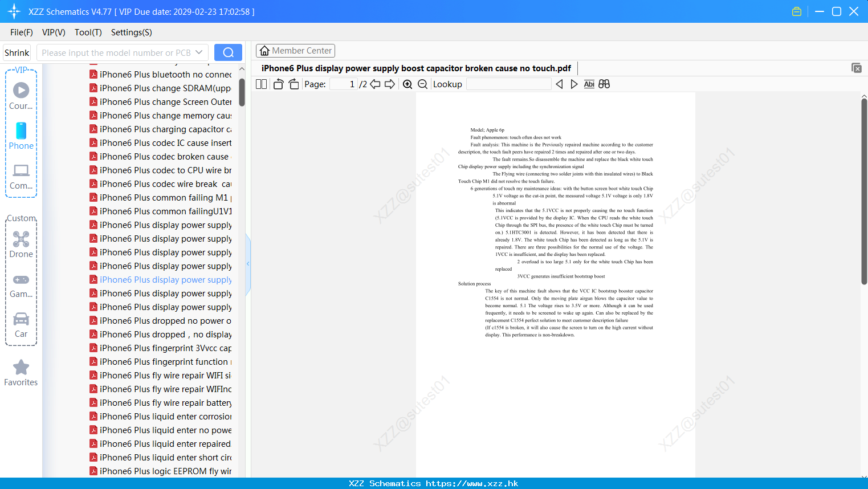Open iPhone6 Plus liquid enter repaired file
Image resolution: width=868 pixels, height=489 pixels.
(x=161, y=444)
